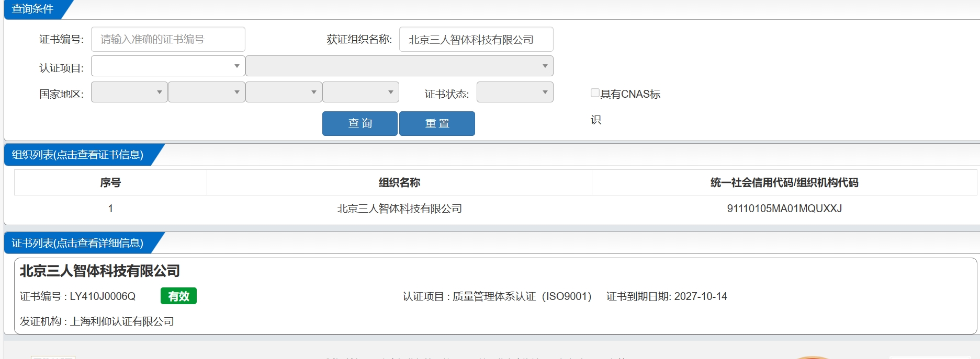Click the 证书编号 input field
Image resolution: width=980 pixels, height=359 pixels.
click(x=168, y=39)
